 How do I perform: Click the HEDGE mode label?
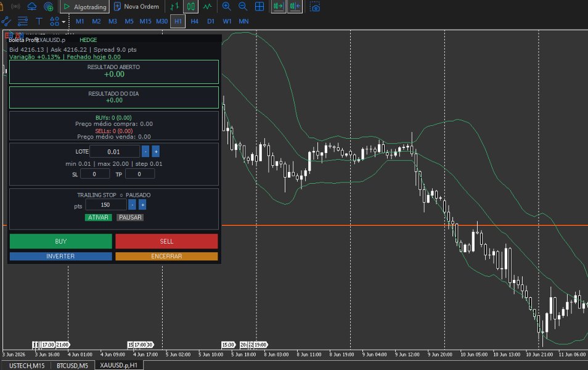[88, 40]
